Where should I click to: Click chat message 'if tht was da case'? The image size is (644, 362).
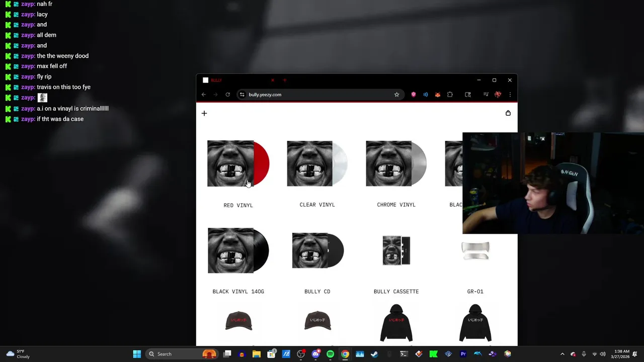click(60, 119)
